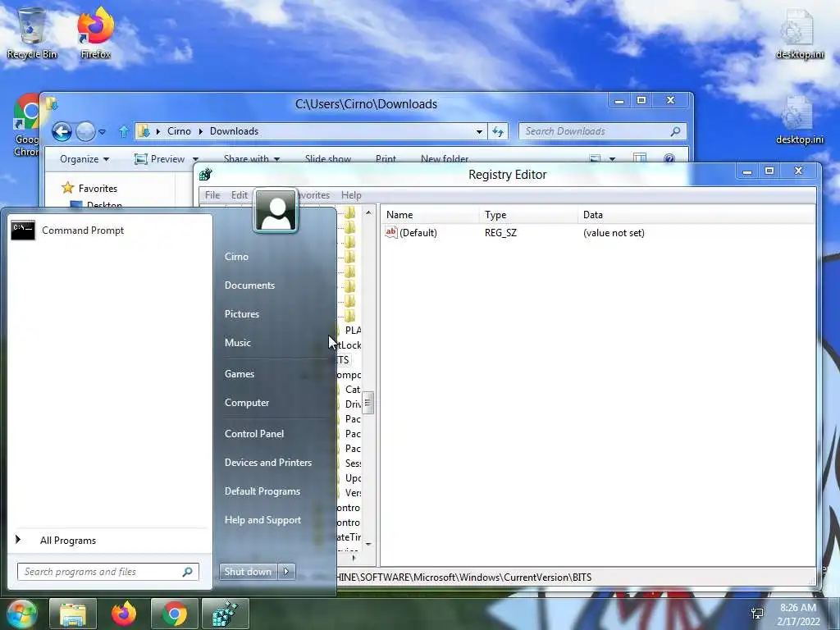Open Default Programs from Start menu
The height and width of the screenshot is (630, 840).
click(x=262, y=491)
